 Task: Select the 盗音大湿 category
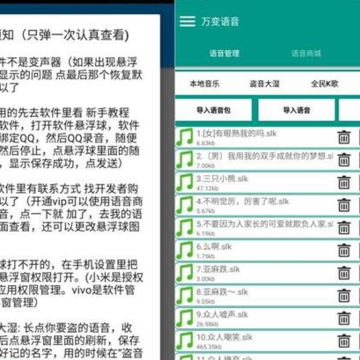click(264, 84)
